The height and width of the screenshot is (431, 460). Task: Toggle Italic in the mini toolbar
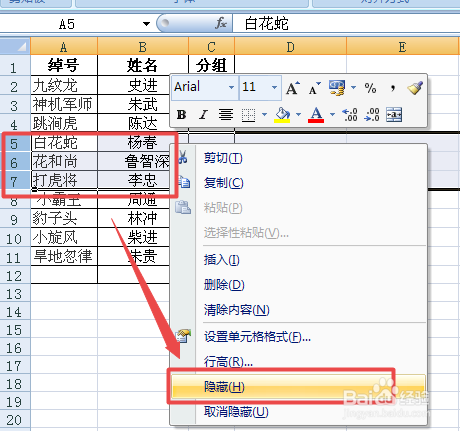pyautogui.click(x=203, y=115)
